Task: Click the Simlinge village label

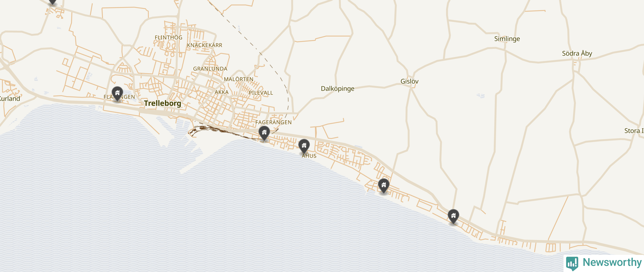Action: pos(507,39)
